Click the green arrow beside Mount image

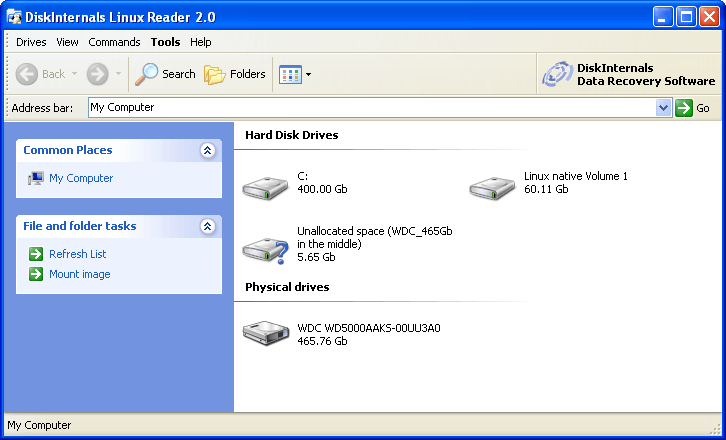click(x=36, y=274)
